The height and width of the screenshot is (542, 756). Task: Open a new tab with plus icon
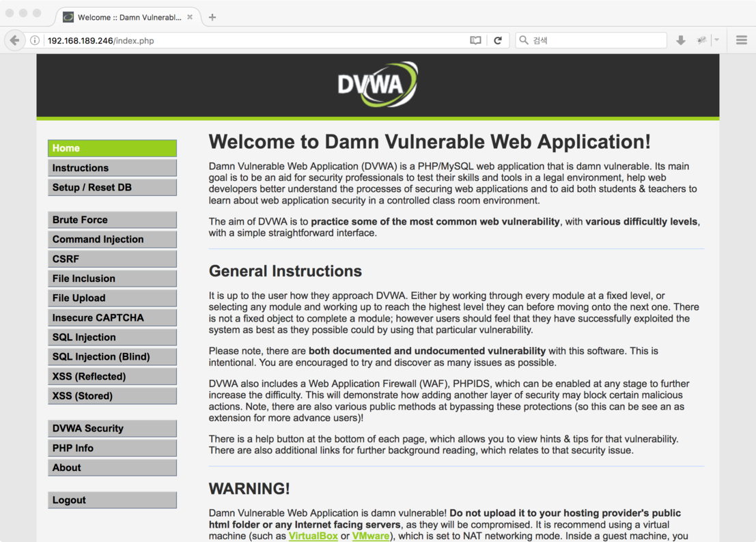pos(212,17)
